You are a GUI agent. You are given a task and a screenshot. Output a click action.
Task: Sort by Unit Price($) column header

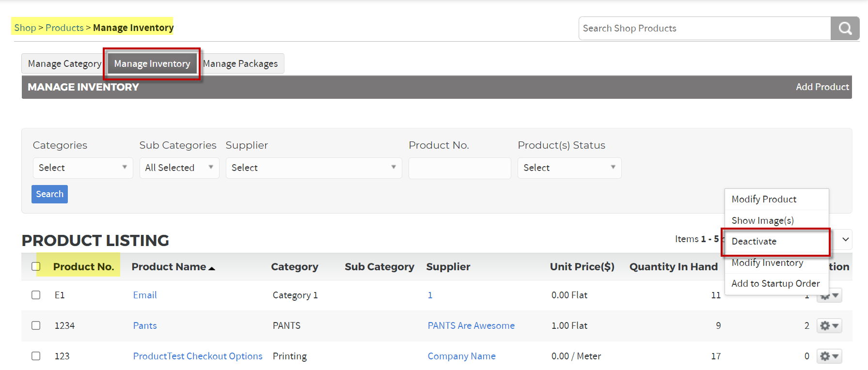[582, 267]
